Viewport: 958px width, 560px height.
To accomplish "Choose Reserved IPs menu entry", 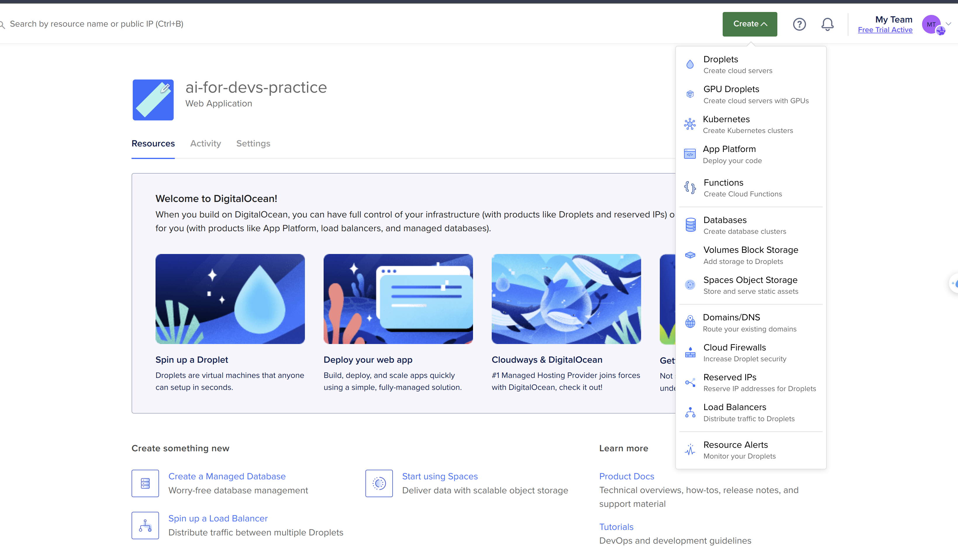I will click(750, 383).
